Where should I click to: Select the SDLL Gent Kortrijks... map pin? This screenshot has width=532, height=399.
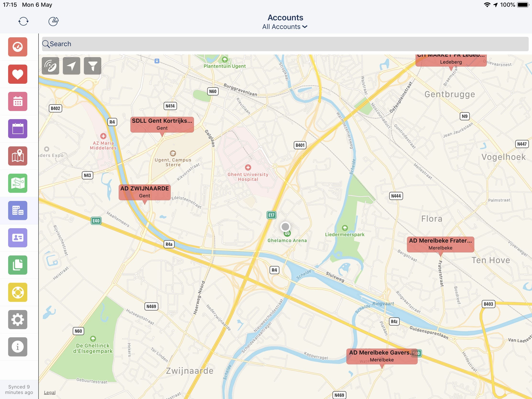coord(162,125)
